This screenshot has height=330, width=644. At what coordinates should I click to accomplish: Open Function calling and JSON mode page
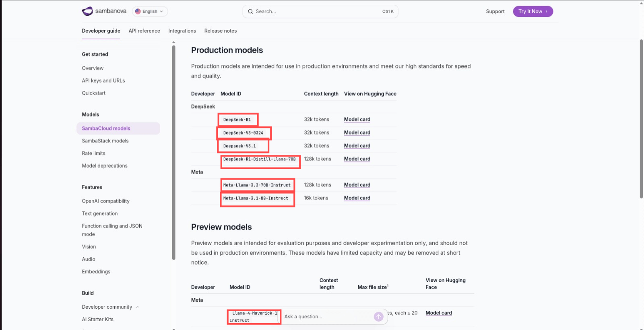[112, 230]
